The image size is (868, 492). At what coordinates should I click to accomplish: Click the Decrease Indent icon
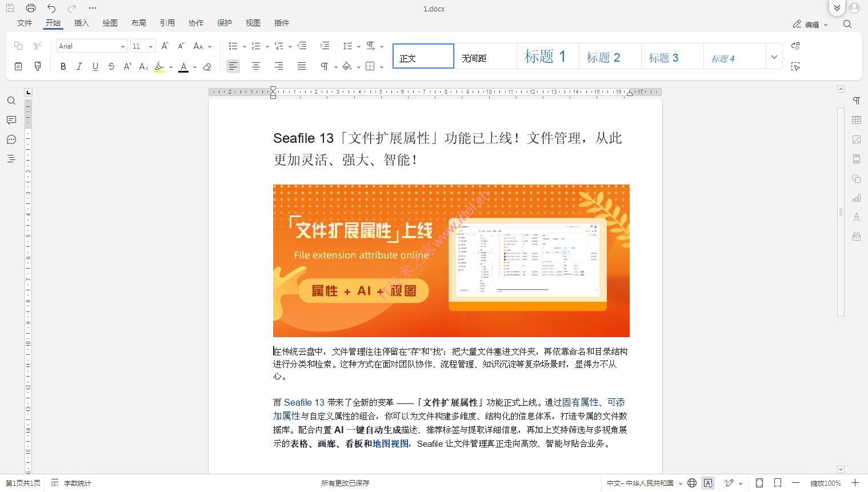coord(302,46)
